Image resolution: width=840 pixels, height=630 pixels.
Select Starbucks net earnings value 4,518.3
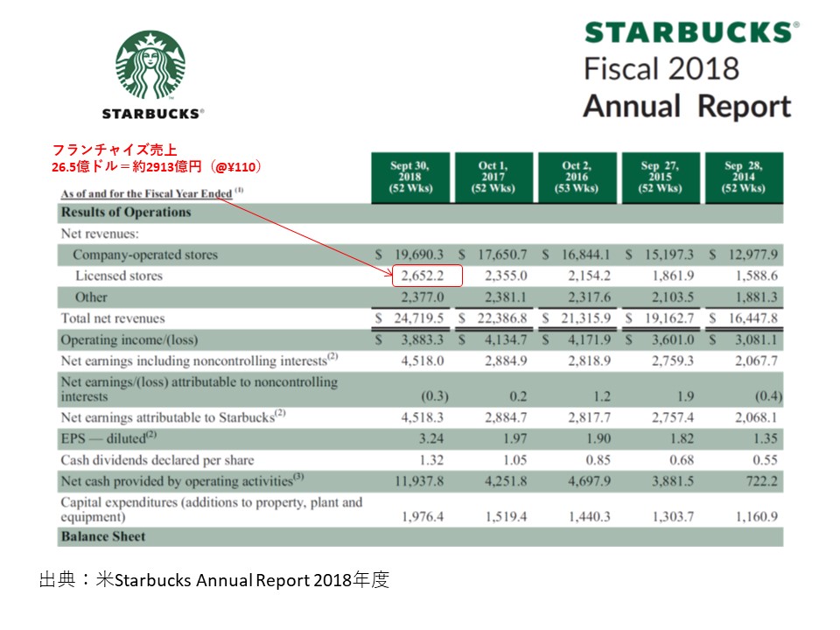pos(423,417)
